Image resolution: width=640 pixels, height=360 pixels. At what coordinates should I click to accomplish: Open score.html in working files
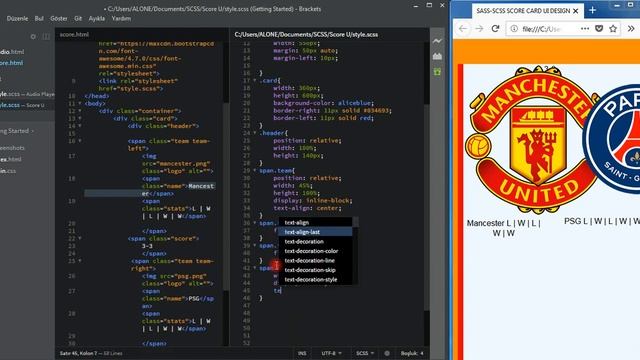[11, 63]
